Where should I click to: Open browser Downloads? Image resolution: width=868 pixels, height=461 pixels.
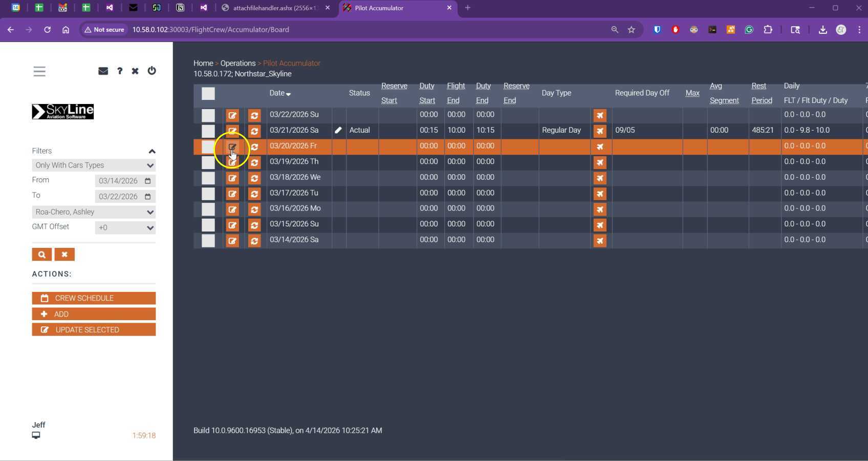click(823, 30)
